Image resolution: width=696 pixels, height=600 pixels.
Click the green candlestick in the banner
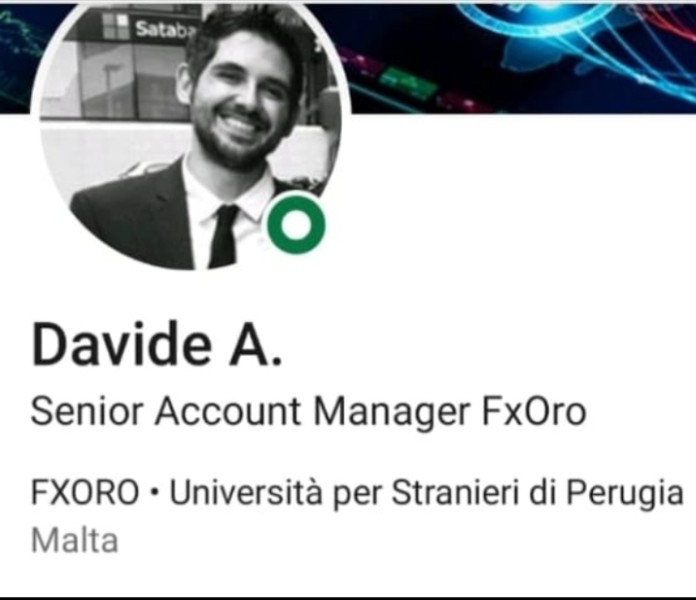(x=407, y=83)
